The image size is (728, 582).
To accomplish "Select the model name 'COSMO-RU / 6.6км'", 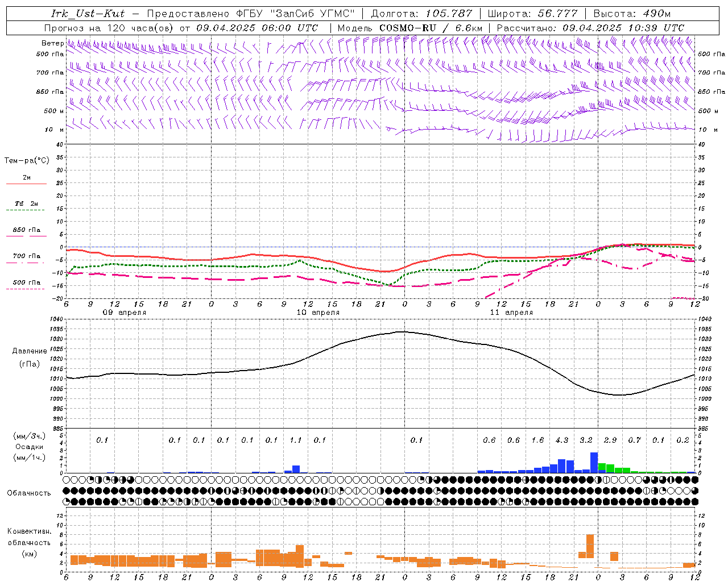I will point(431,28).
